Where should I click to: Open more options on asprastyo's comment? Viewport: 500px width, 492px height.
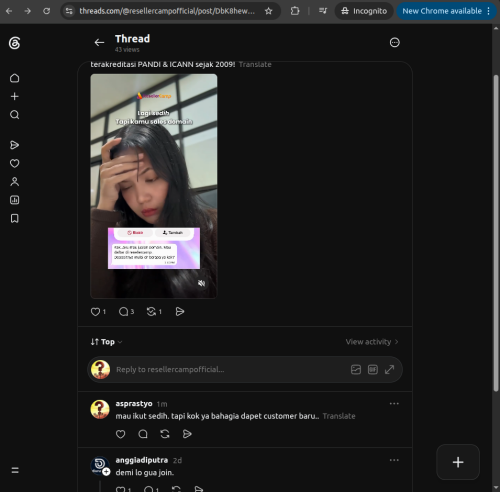point(394,404)
